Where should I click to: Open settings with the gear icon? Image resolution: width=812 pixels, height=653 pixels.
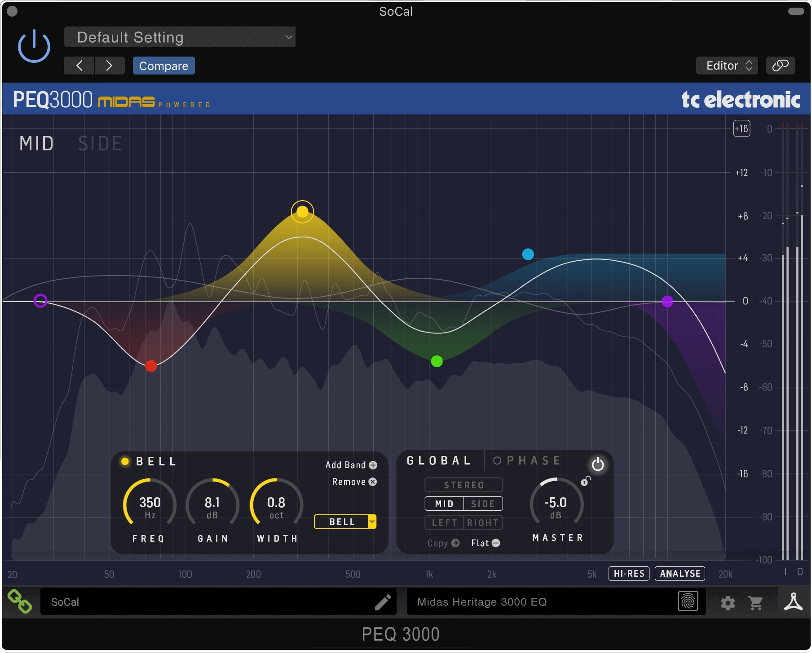(x=728, y=603)
